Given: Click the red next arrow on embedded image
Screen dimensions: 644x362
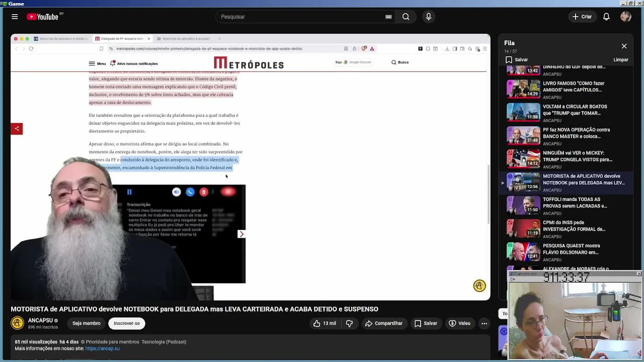Looking at the screenshot, I should point(242,234).
